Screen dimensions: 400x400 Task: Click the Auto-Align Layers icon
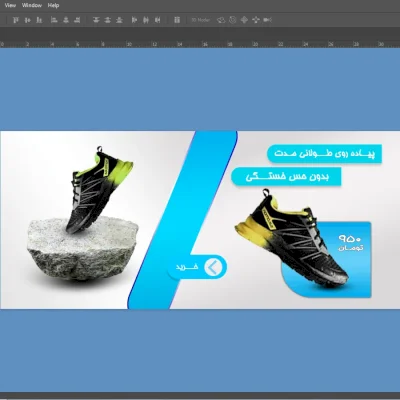click(177, 20)
